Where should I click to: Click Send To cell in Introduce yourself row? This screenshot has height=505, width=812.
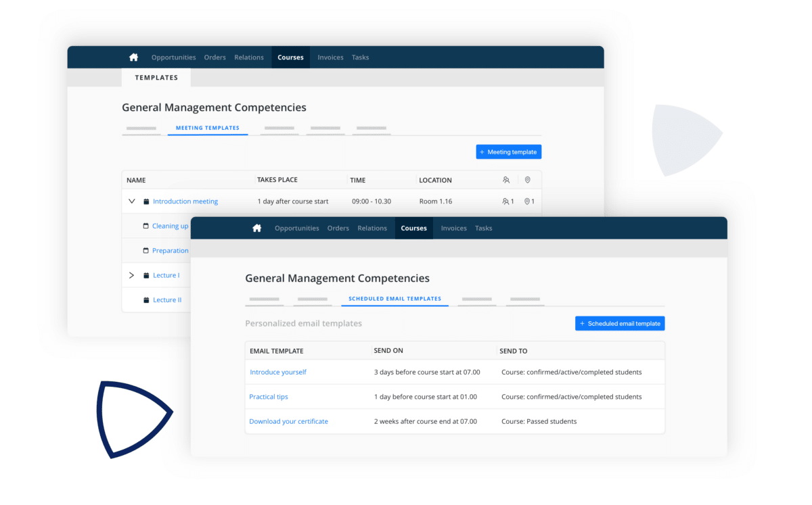pos(572,372)
